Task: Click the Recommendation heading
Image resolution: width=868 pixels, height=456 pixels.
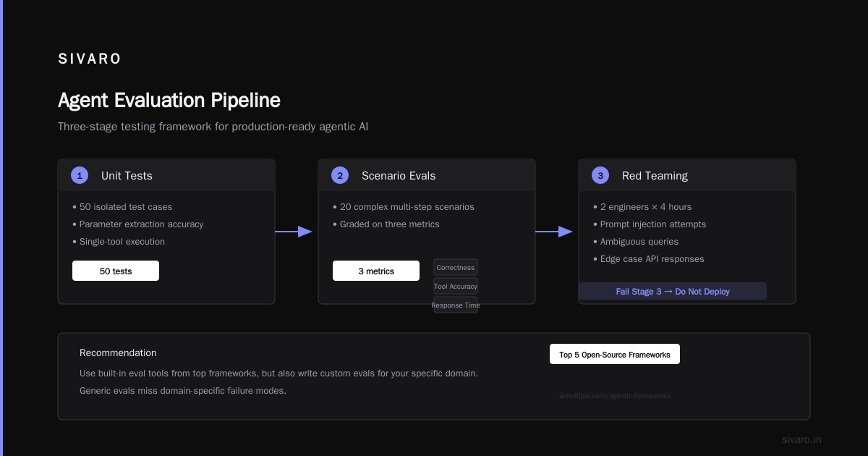Action: (x=118, y=353)
